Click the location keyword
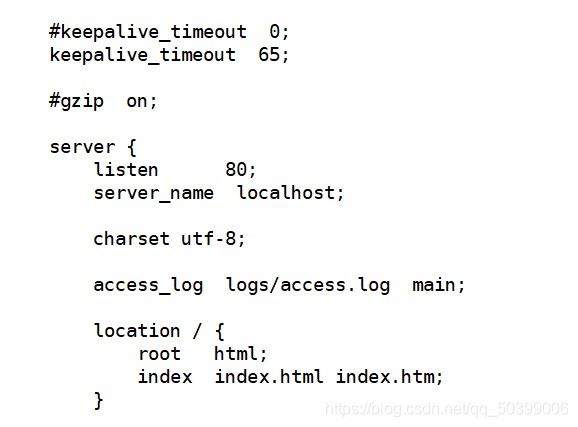 click(137, 330)
